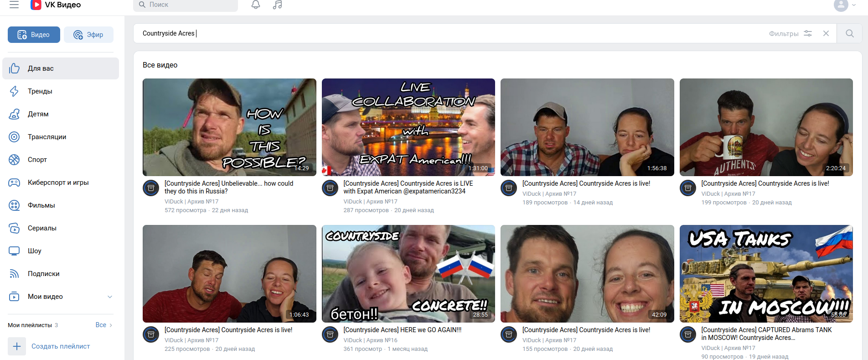868x360 pixels.
Task: Open the music note icon
Action: click(x=277, y=5)
